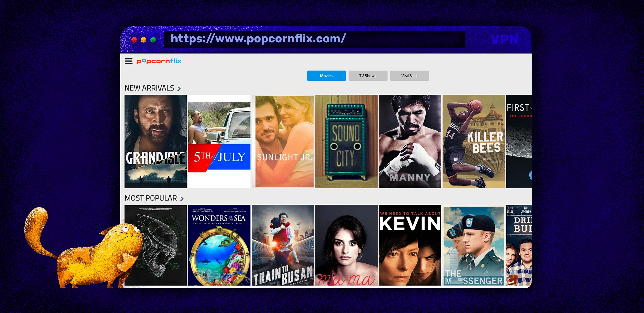Expand the Most Popular chevron arrow
The height and width of the screenshot is (313, 644).
pyautogui.click(x=182, y=199)
